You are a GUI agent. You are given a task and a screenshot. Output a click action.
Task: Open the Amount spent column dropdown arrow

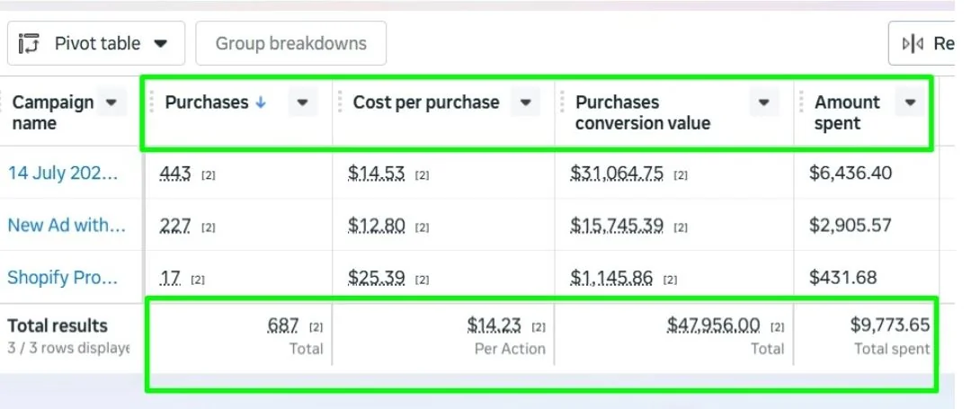(910, 102)
